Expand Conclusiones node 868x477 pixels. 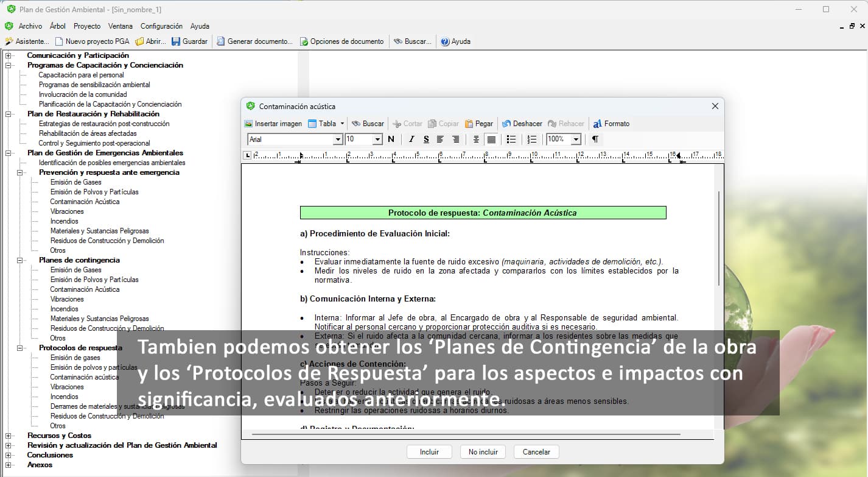click(x=9, y=455)
